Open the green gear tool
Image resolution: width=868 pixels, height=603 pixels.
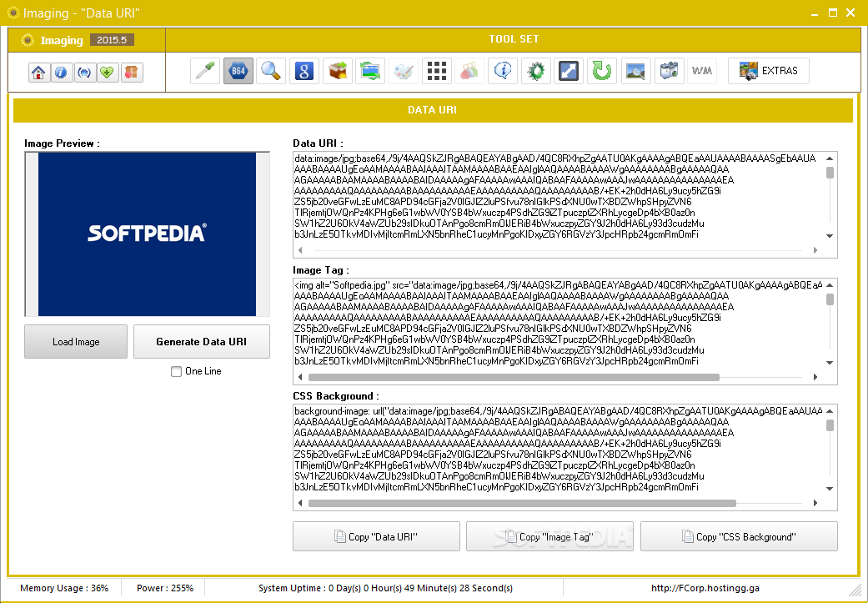[536, 71]
